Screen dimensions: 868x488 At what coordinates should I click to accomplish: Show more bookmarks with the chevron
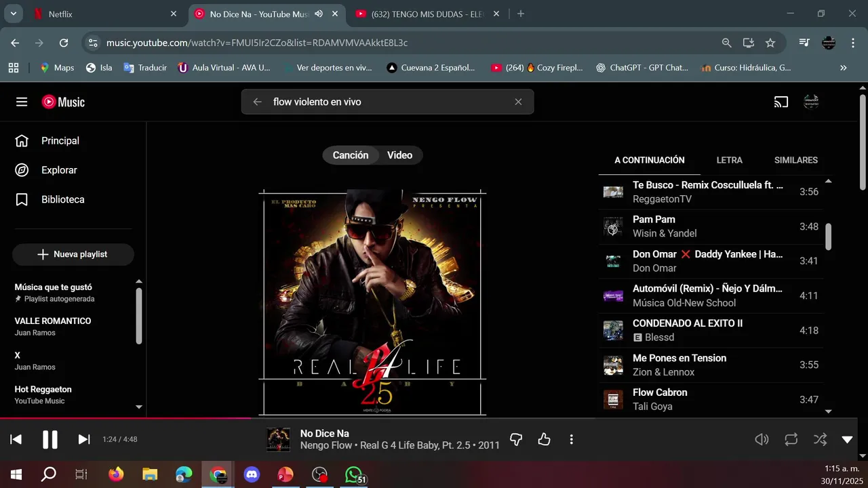tap(844, 68)
